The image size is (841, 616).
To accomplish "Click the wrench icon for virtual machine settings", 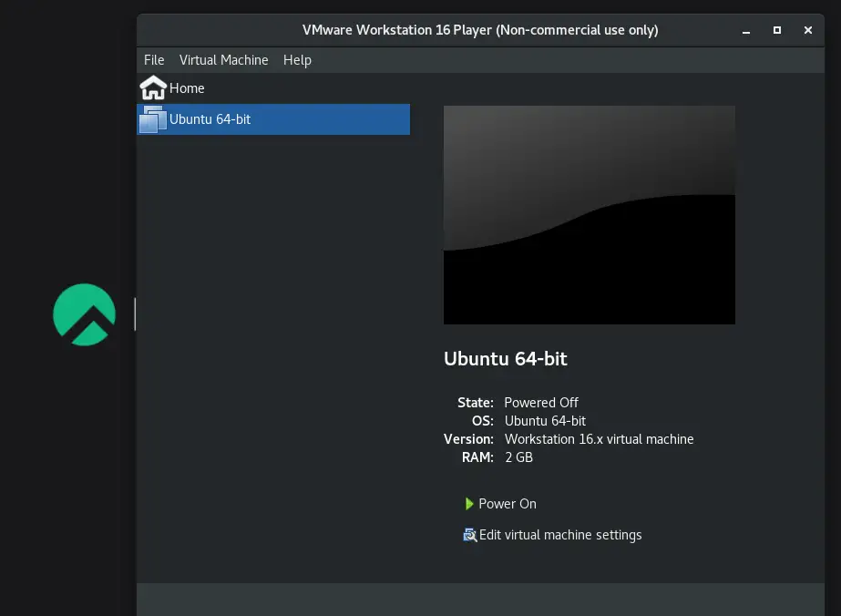I will coord(468,535).
